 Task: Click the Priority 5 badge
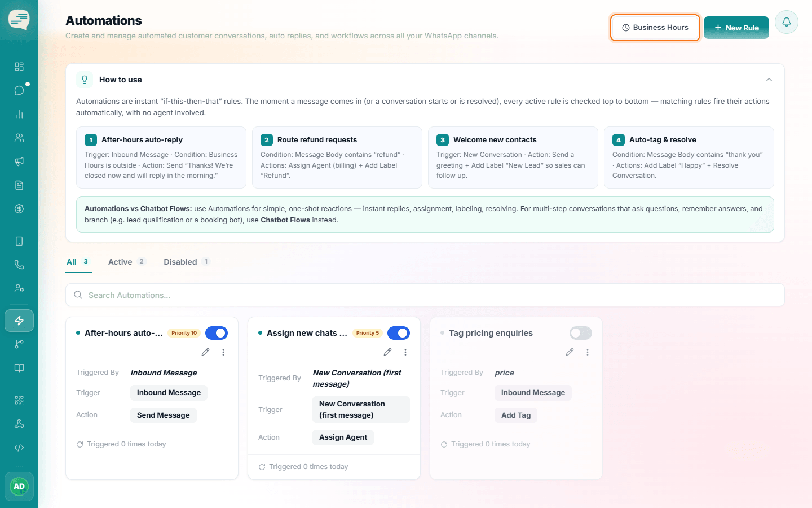click(368, 333)
